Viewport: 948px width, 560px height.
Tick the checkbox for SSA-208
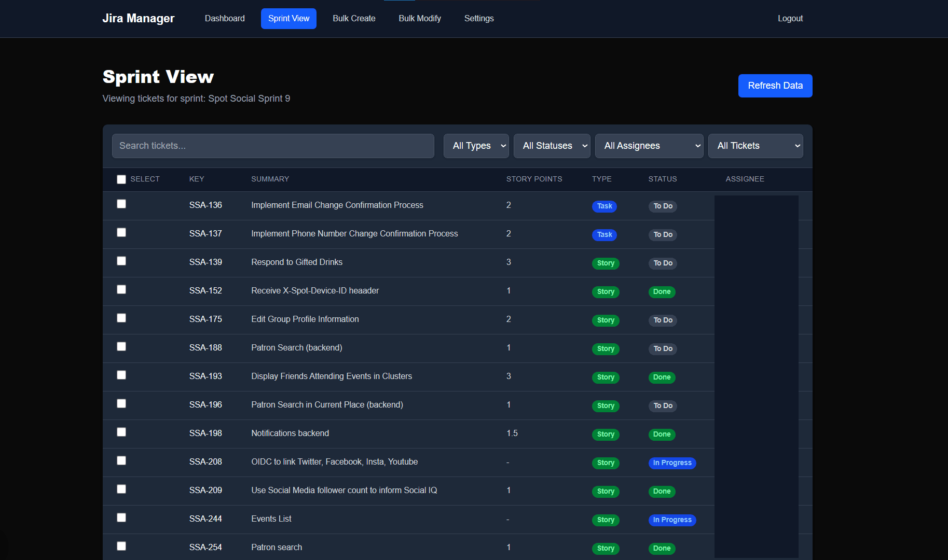[x=121, y=460]
